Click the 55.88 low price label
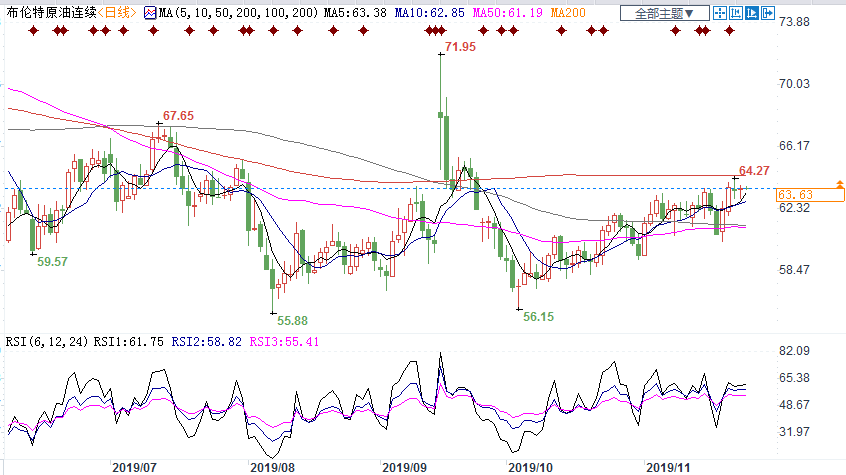The width and height of the screenshot is (846, 475). pos(292,321)
